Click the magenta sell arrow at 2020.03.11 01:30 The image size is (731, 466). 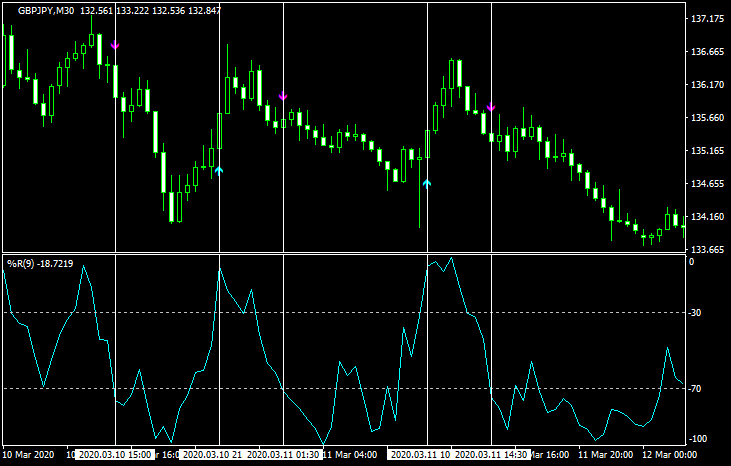[283, 97]
